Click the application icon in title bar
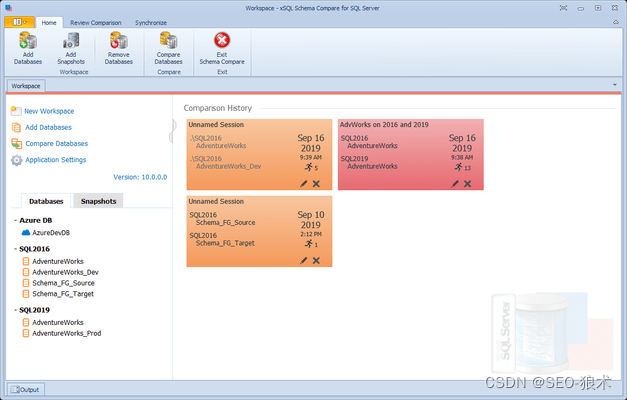This screenshot has width=627, height=400. tap(8, 8)
